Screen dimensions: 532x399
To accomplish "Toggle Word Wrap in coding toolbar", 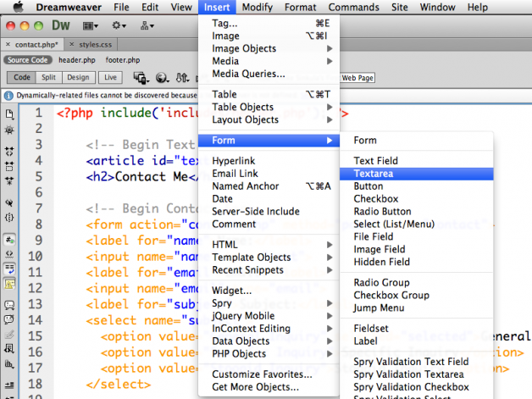I will tap(9, 269).
